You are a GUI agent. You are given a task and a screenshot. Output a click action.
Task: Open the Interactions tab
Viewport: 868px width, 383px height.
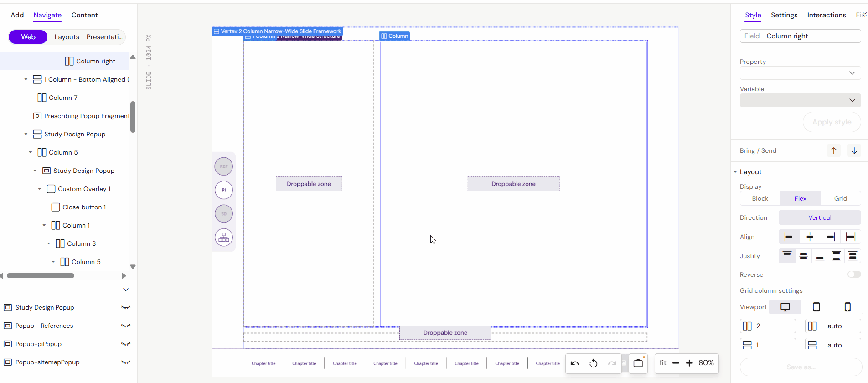click(827, 15)
